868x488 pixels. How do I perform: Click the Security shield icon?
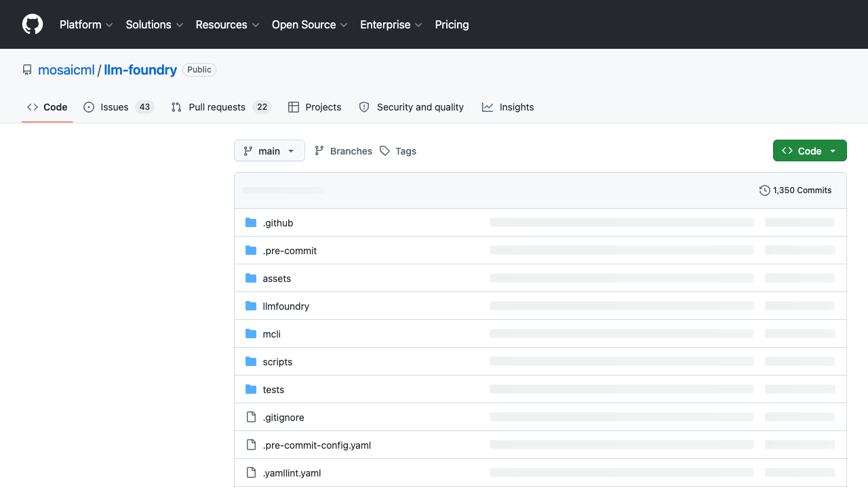[364, 107]
